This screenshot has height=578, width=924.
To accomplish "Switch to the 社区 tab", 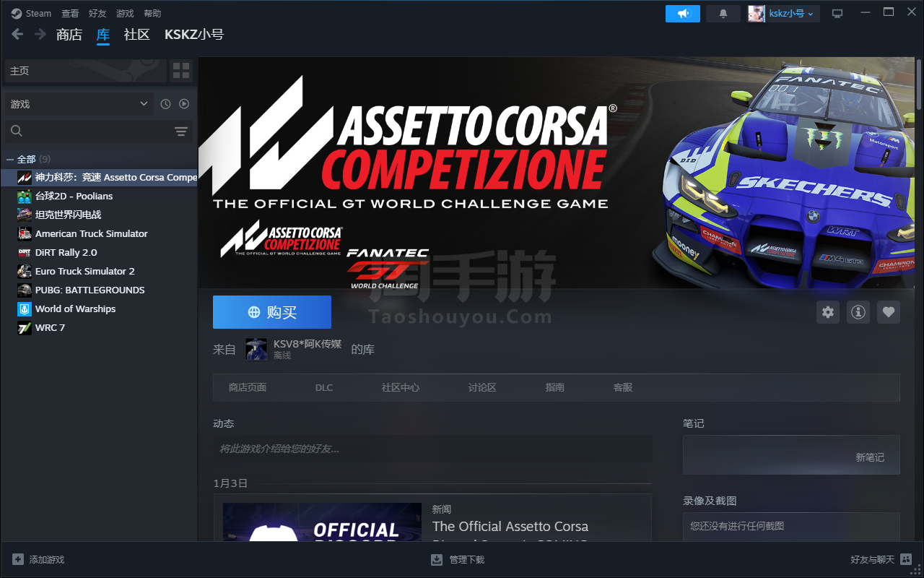I will pos(136,35).
